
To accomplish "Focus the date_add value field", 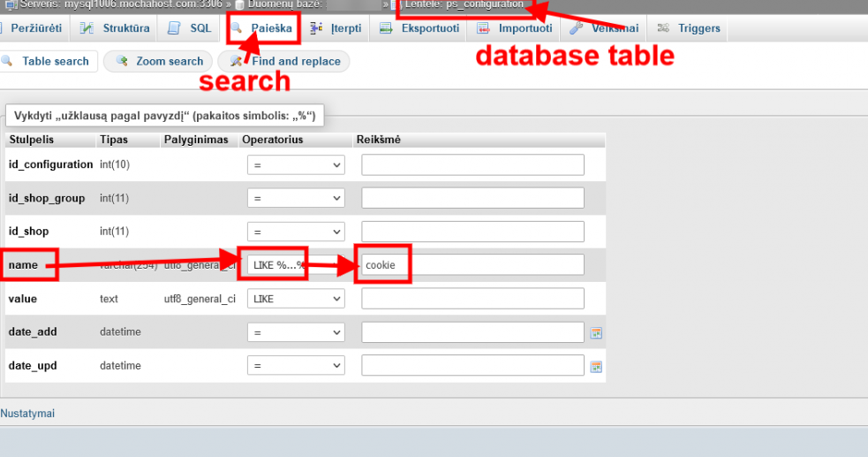I will pyautogui.click(x=472, y=332).
